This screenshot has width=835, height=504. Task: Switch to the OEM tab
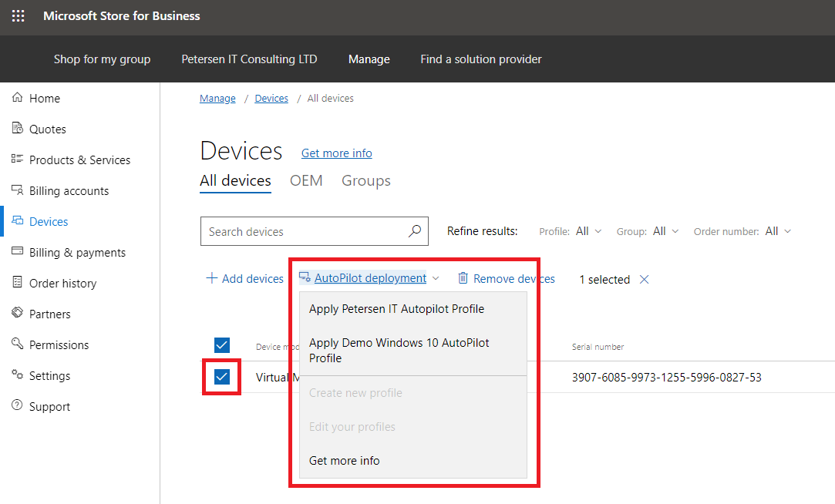(306, 181)
